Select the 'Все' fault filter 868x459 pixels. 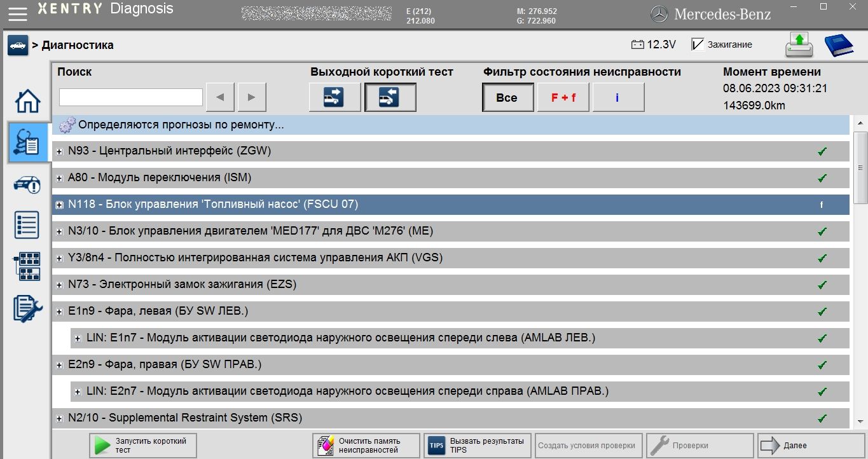(x=507, y=97)
